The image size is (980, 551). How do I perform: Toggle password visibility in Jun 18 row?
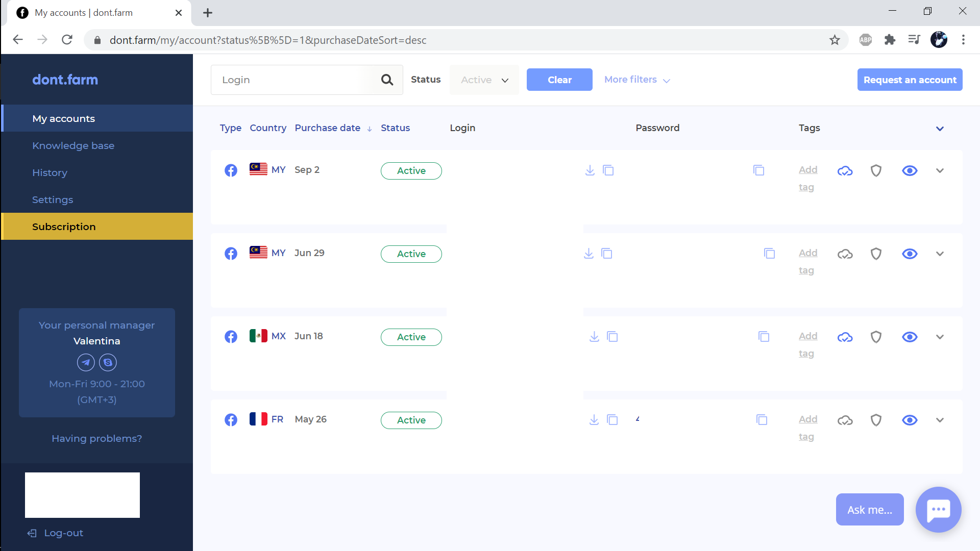tap(910, 337)
